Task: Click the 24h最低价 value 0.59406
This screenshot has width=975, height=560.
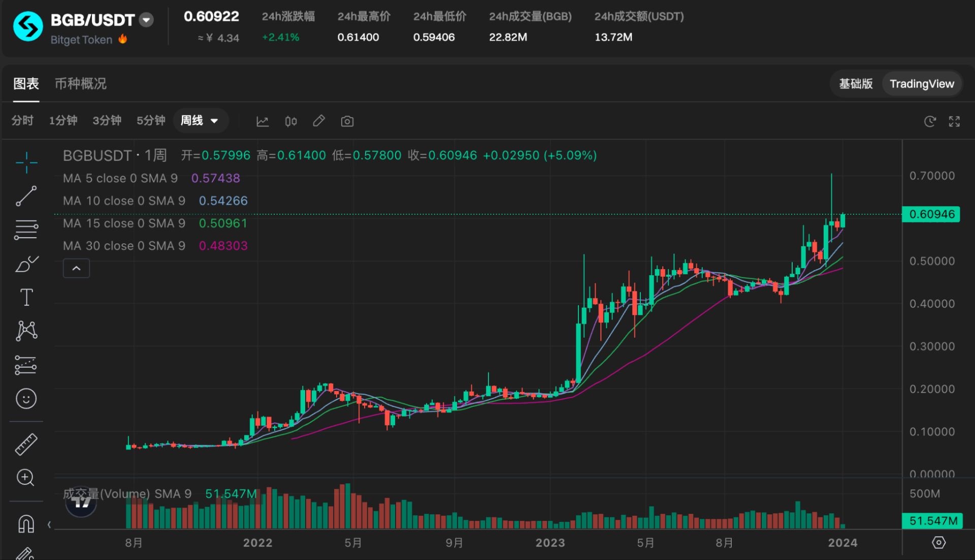Action: [x=434, y=37]
